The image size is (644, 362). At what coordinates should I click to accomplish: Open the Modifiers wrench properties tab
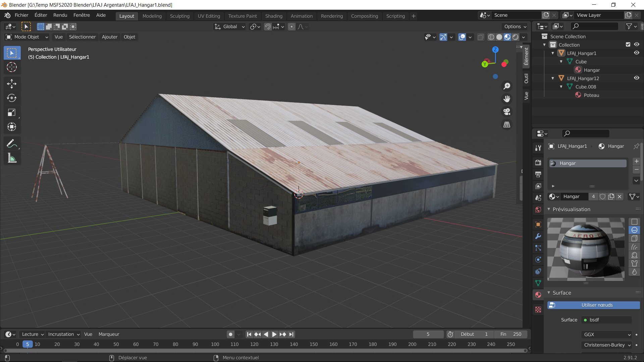tap(538, 236)
